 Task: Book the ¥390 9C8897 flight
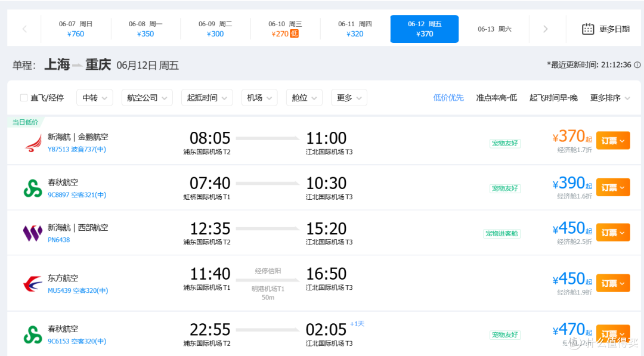click(613, 188)
